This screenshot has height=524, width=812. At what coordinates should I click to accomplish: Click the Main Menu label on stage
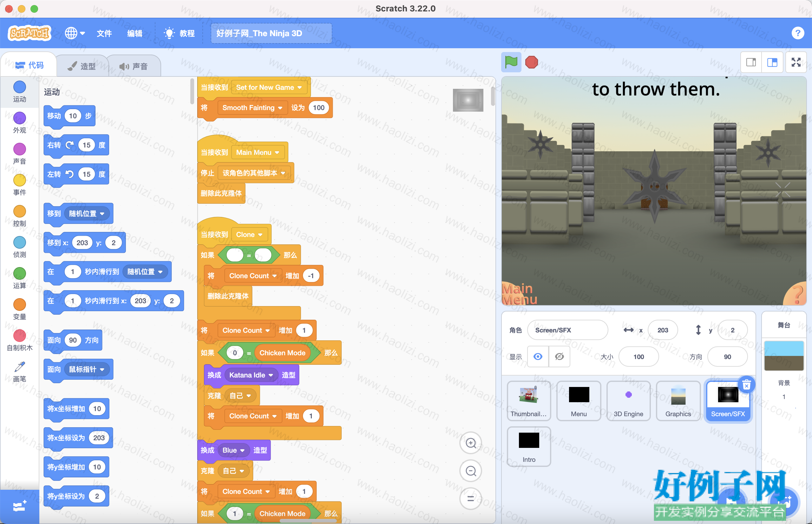point(520,294)
